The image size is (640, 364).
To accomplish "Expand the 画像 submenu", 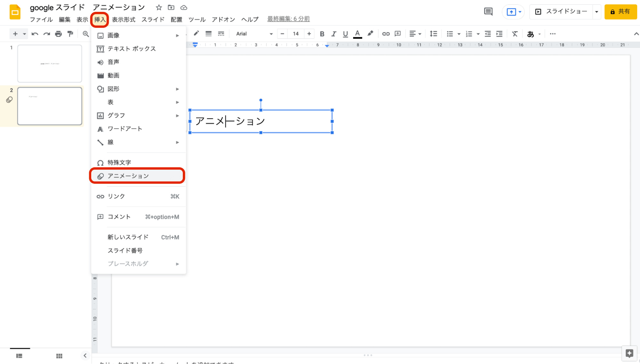I will 138,35.
